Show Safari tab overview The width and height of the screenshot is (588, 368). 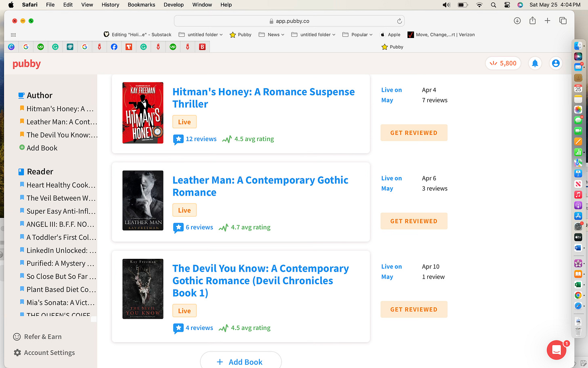(563, 21)
